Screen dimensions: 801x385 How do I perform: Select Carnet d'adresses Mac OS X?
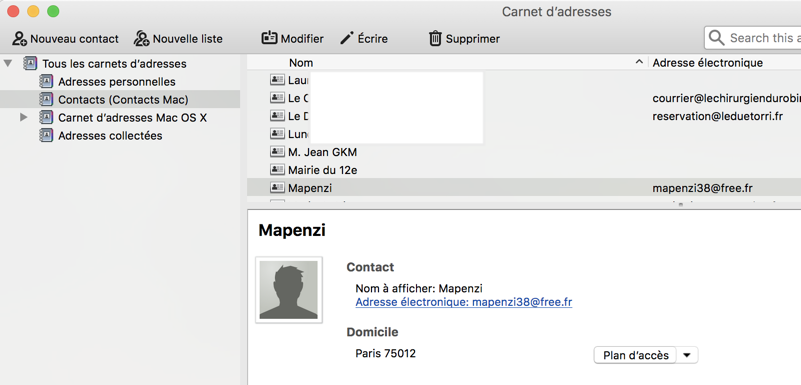pyautogui.click(x=132, y=117)
